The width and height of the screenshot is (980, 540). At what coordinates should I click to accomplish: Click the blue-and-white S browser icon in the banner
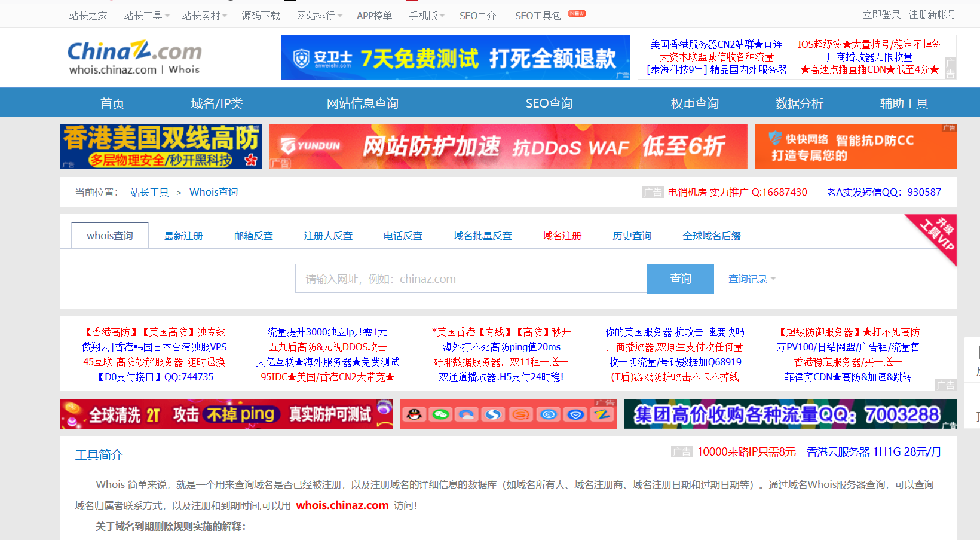tap(494, 414)
